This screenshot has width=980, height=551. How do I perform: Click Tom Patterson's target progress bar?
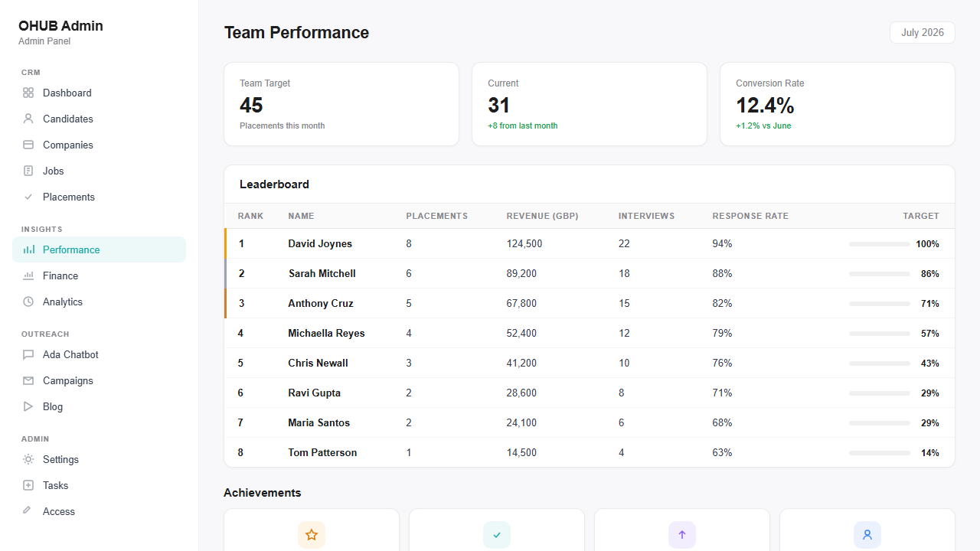pos(880,453)
